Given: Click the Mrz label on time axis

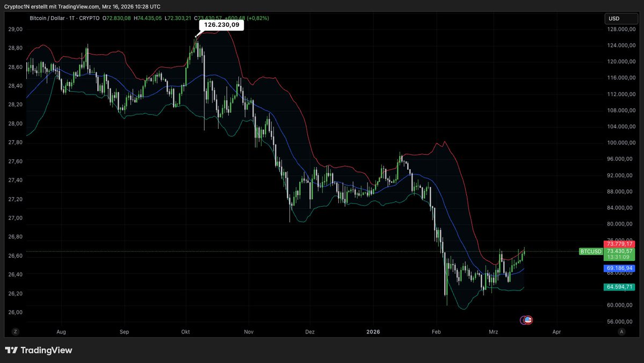Looking at the screenshot, I should [x=493, y=332].
